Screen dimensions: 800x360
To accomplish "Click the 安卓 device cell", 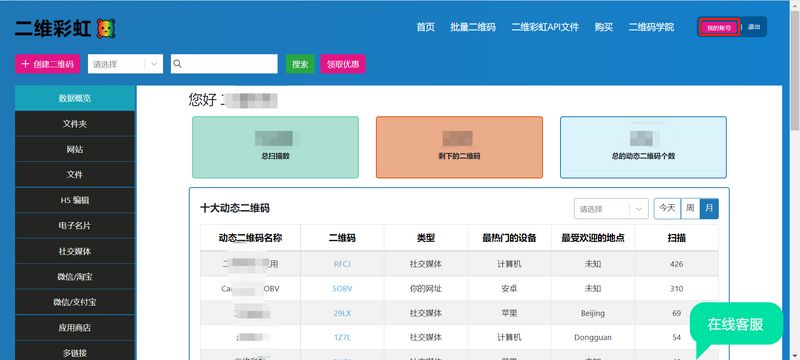I will [x=509, y=289].
